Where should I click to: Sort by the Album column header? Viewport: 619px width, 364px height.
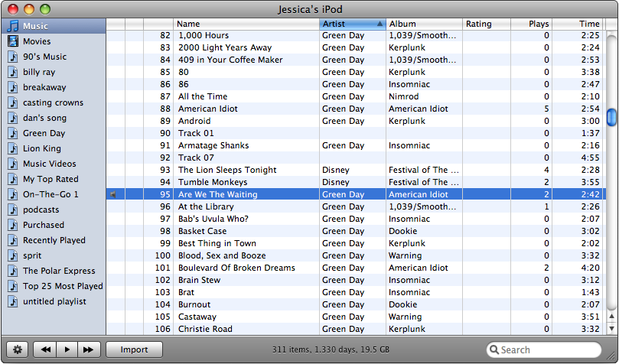424,24
